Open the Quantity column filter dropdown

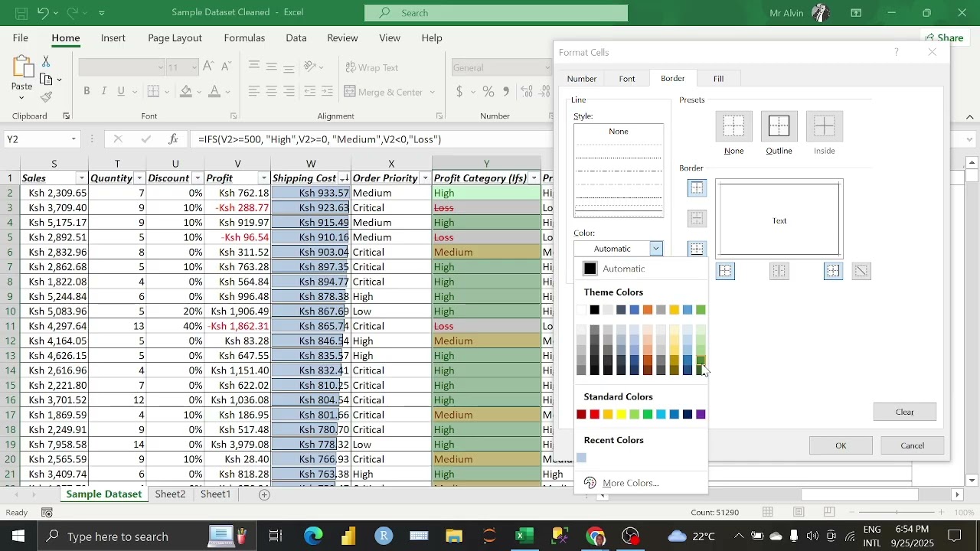click(139, 178)
